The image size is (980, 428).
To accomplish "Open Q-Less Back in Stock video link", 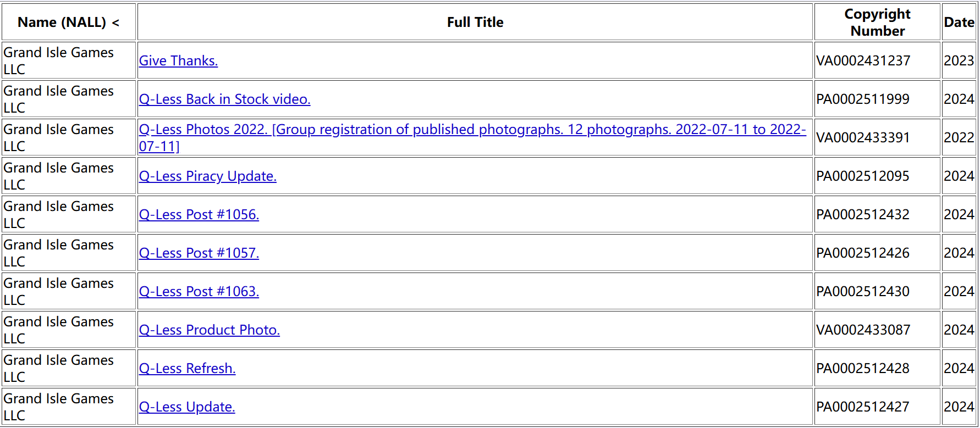I will click(x=224, y=99).
